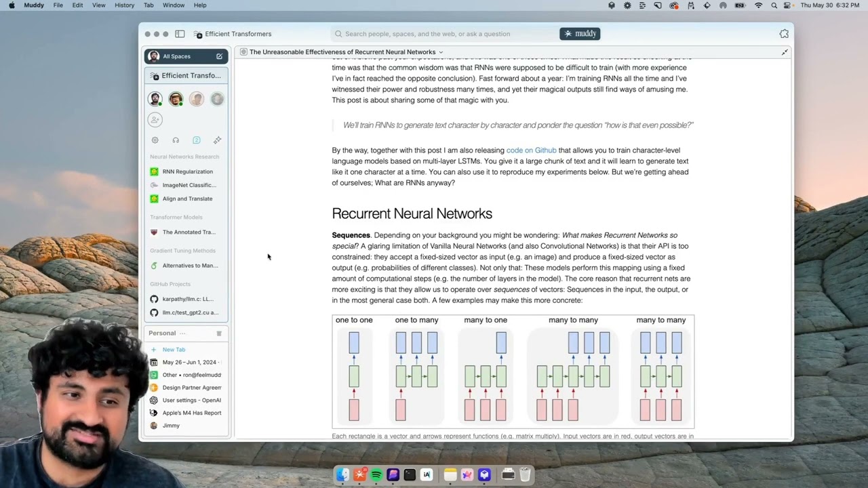Open Finder from the Dock
This screenshot has width=868, height=488.
pyautogui.click(x=343, y=475)
